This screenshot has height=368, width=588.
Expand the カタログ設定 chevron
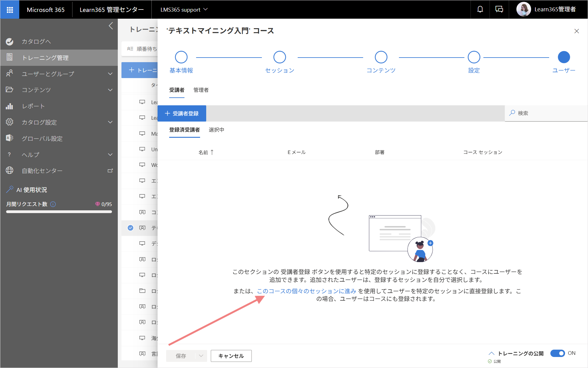tap(110, 122)
